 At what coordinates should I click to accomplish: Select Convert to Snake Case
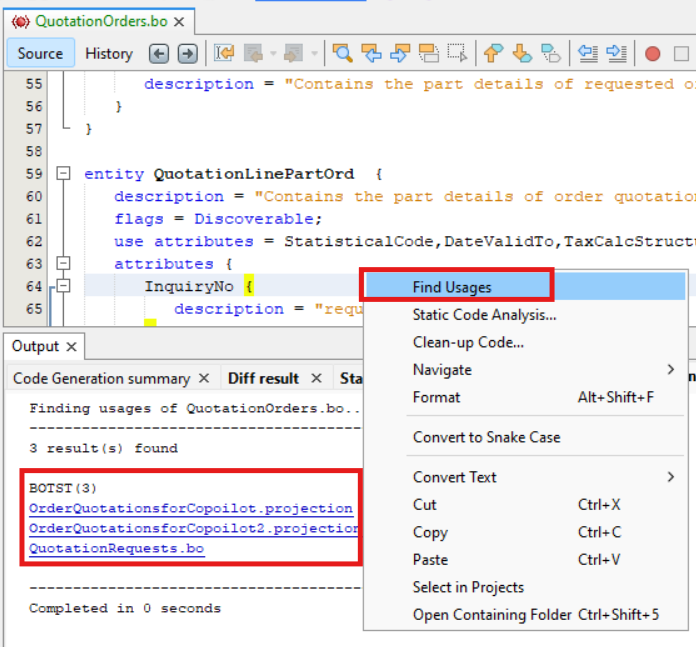525,437
